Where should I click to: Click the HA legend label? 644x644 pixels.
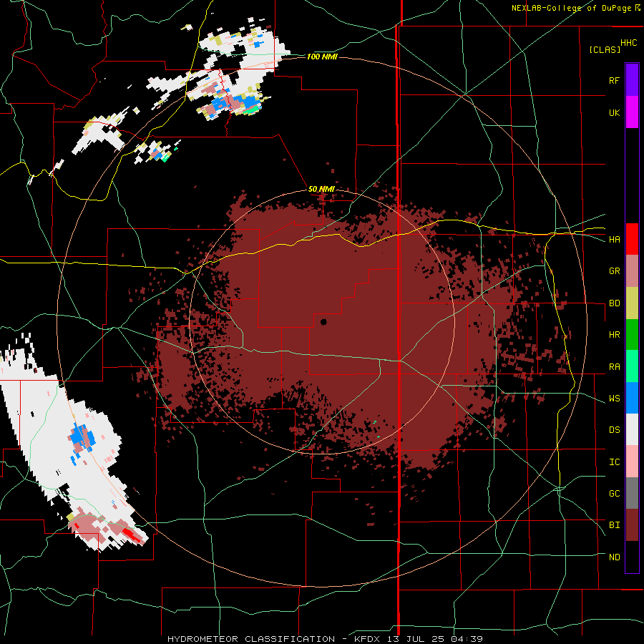point(614,239)
